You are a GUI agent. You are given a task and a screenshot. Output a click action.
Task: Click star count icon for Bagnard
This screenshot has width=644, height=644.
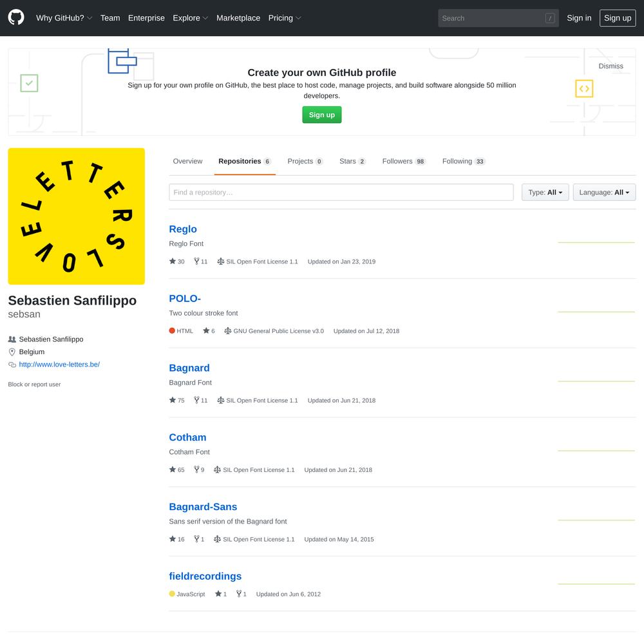(x=173, y=400)
